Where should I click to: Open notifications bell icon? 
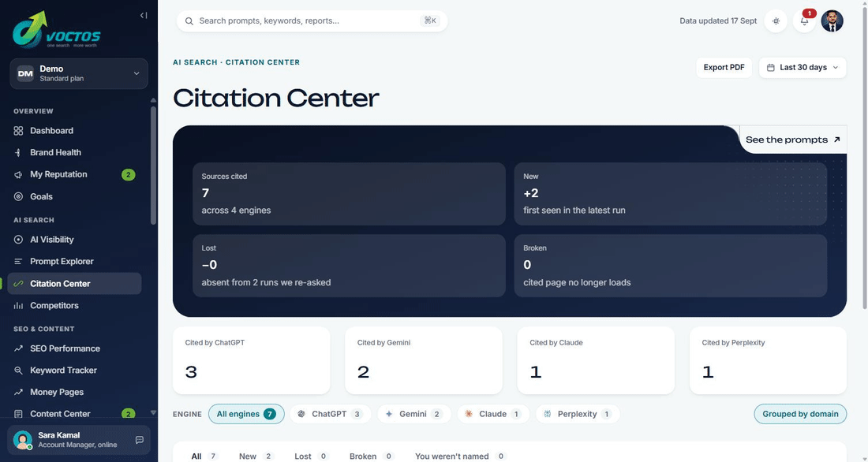pyautogui.click(x=804, y=21)
